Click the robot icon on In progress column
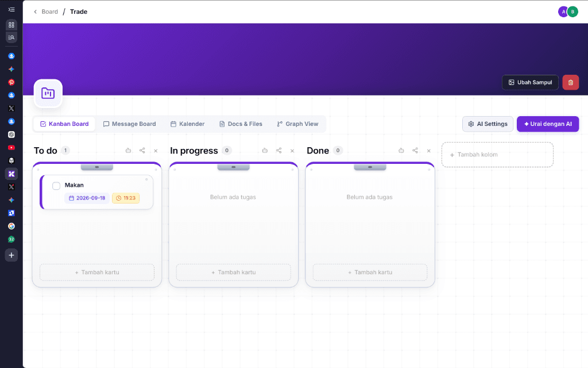 click(265, 151)
